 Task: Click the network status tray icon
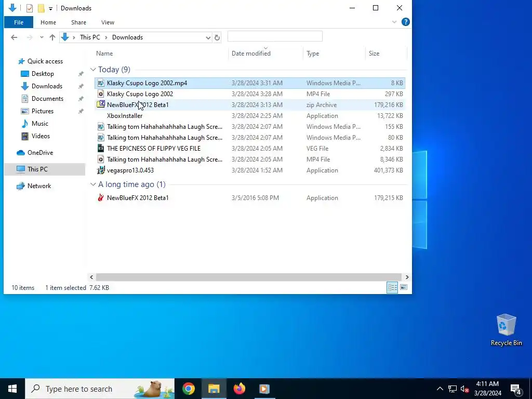click(x=453, y=389)
